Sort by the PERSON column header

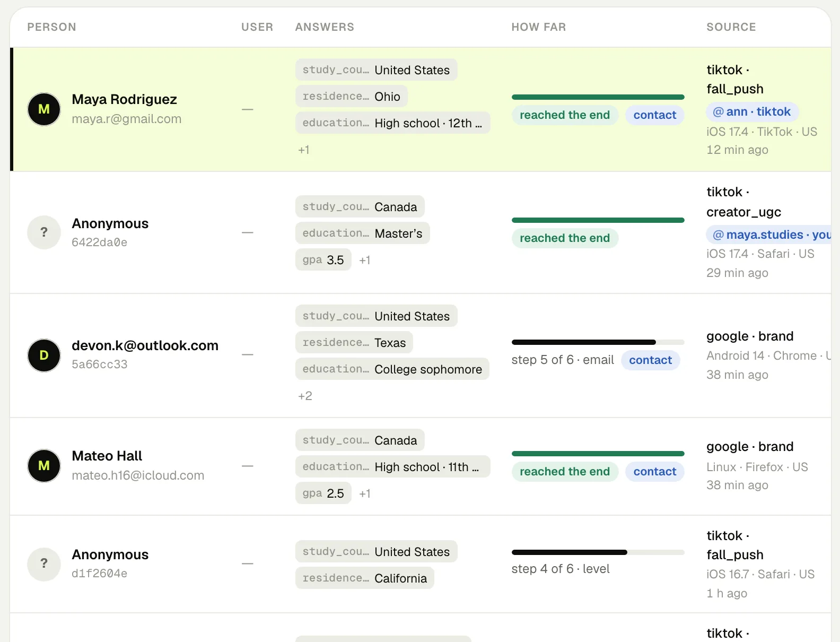(x=51, y=27)
